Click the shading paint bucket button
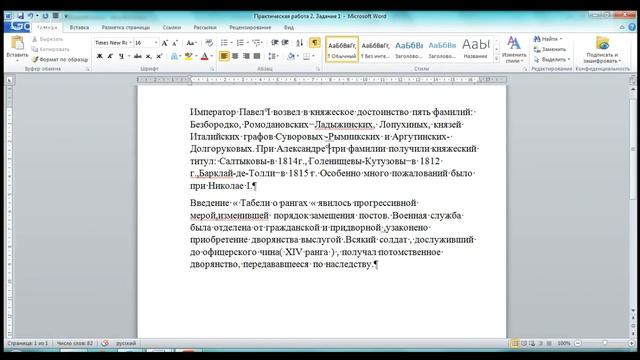The image size is (640, 360). point(291,56)
